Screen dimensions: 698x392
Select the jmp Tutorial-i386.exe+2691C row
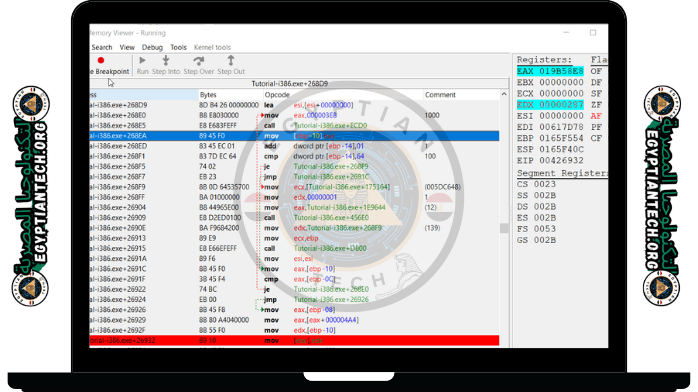pyautogui.click(x=294, y=177)
